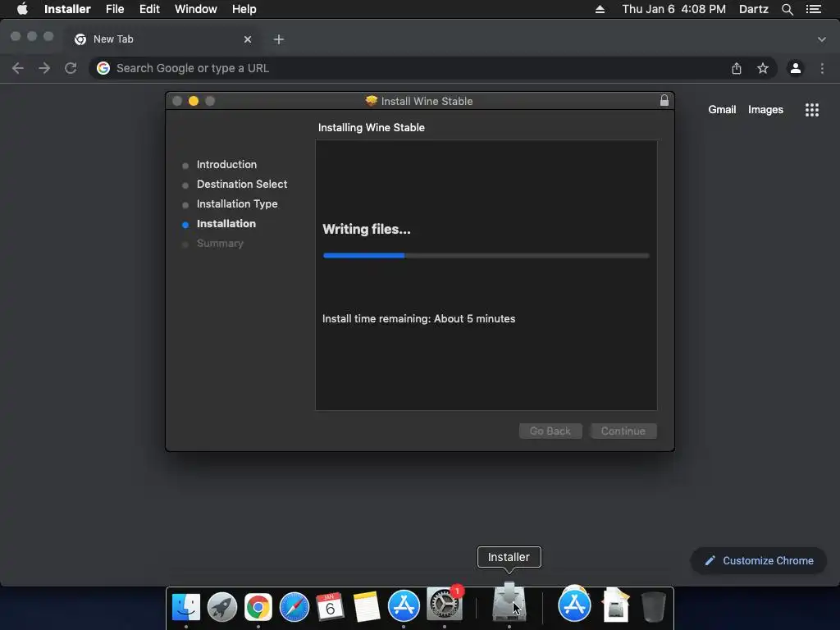840x630 pixels.
Task: Click the lock icon in installer title bar
Action: [x=664, y=100]
